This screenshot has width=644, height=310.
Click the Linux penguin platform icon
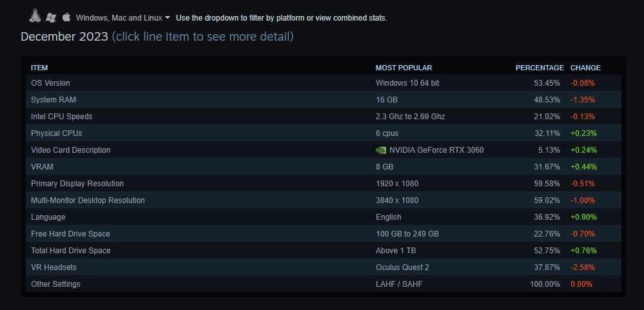tap(35, 16)
